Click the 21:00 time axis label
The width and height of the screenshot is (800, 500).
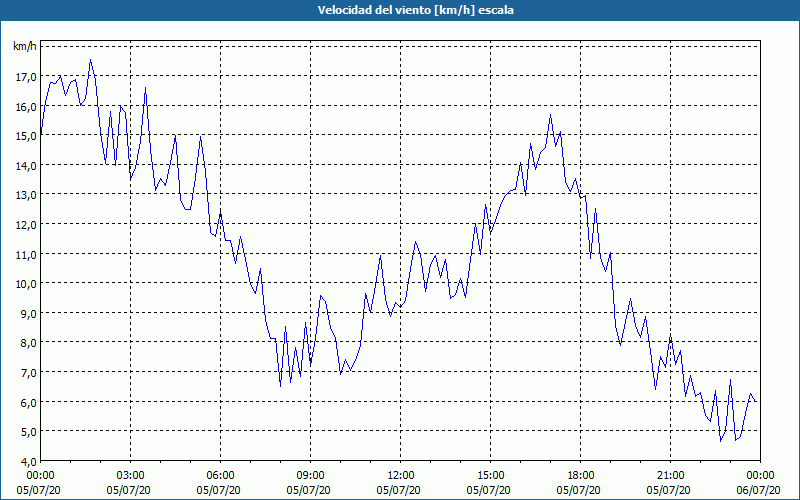pos(670,476)
